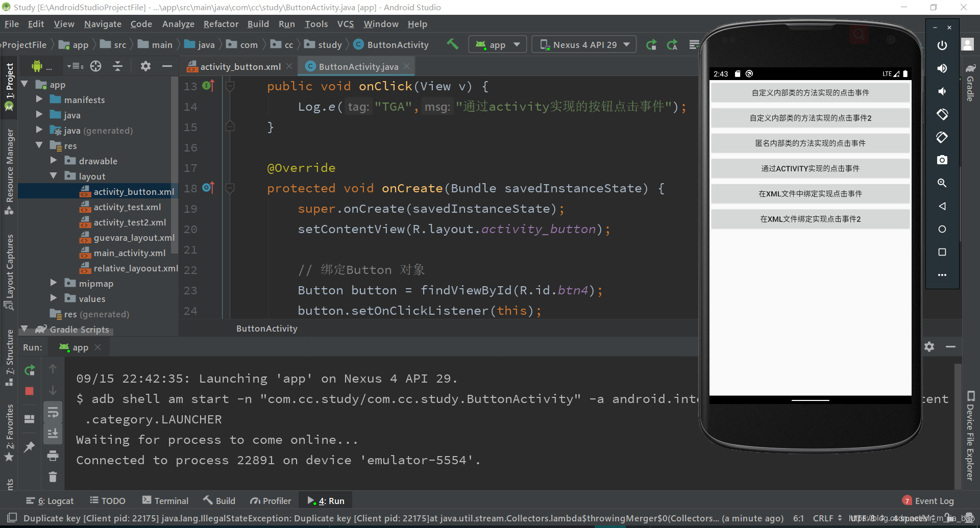Close the ButtonActivity.java tab

tap(407, 66)
